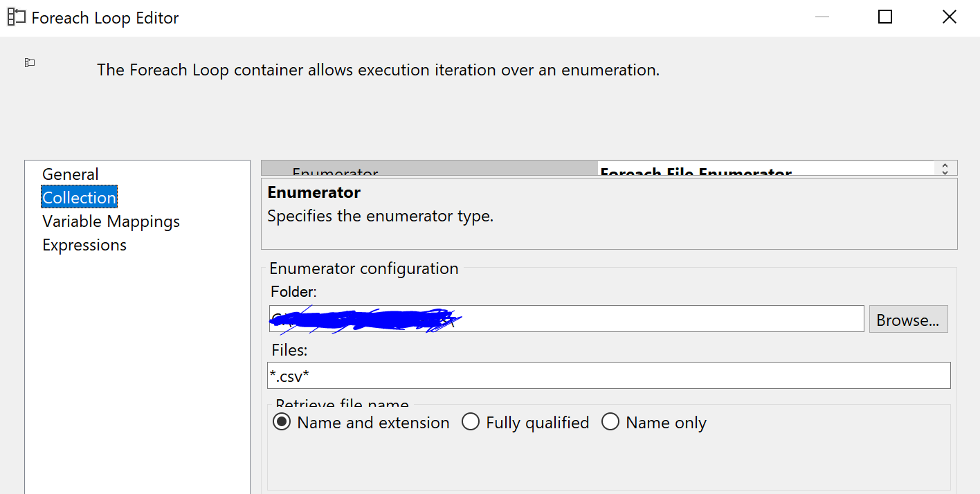
Task: Select the Enumerator property row label
Action: pos(429,169)
